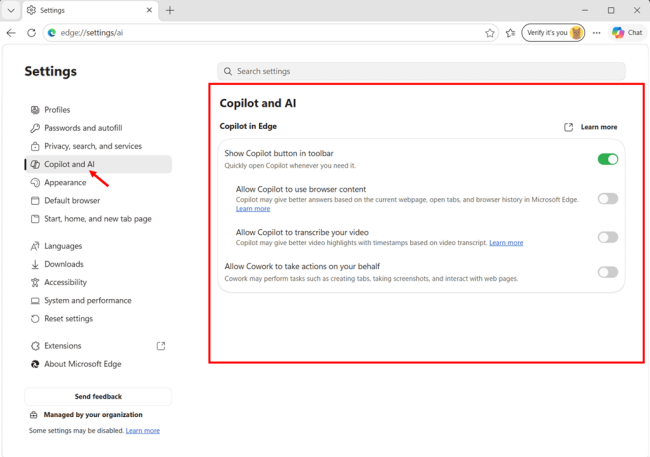Image resolution: width=650 pixels, height=457 pixels.
Task: Minimize the Edge window
Action: tap(585, 10)
